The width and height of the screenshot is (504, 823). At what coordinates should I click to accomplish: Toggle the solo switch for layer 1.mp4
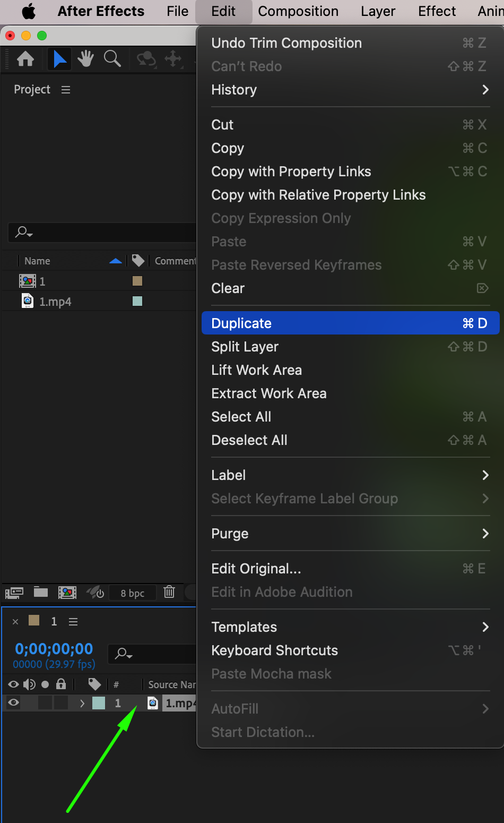tap(45, 703)
